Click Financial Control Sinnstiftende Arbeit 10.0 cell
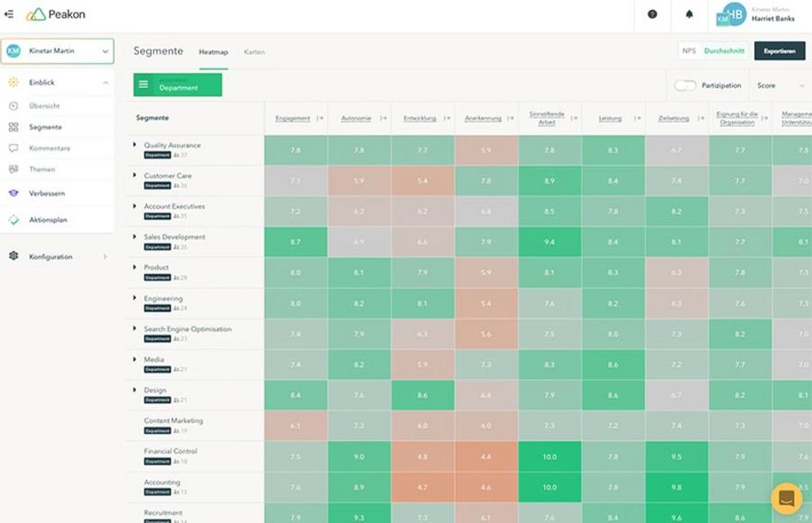Viewport: 812px width, 523px height. pyautogui.click(x=549, y=456)
